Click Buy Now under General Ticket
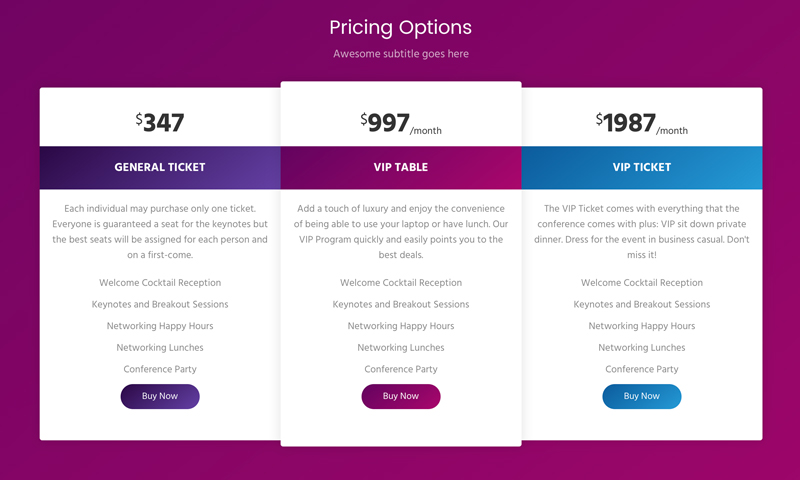The height and width of the screenshot is (480, 800). 160,396
